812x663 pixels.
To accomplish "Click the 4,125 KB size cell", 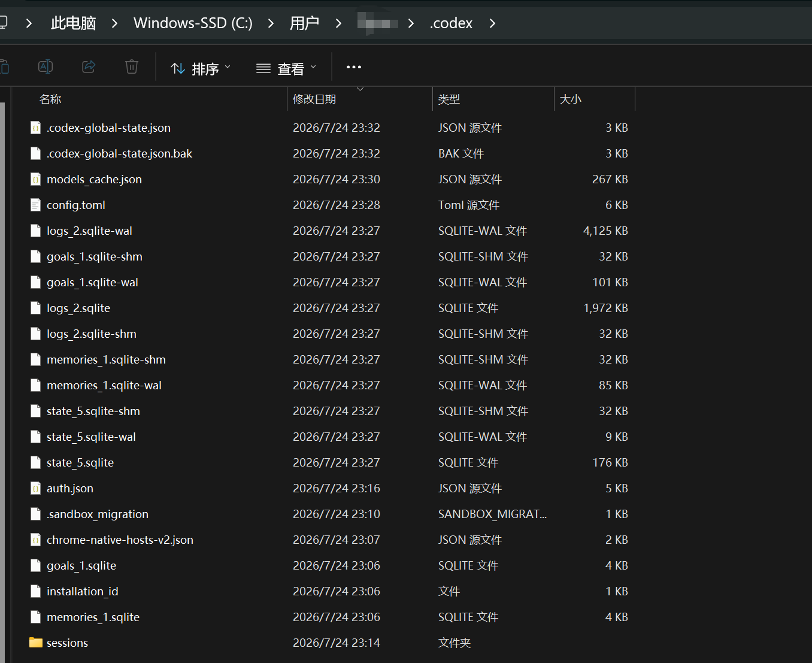I will tap(605, 231).
